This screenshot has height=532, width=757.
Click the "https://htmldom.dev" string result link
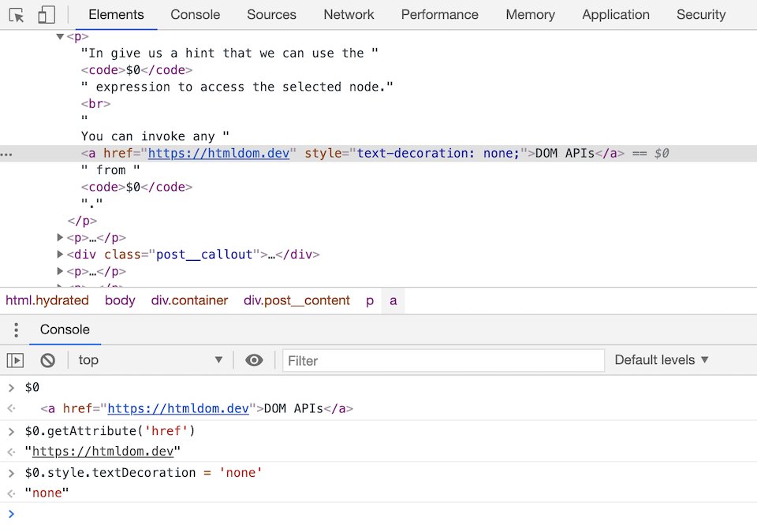tap(103, 452)
